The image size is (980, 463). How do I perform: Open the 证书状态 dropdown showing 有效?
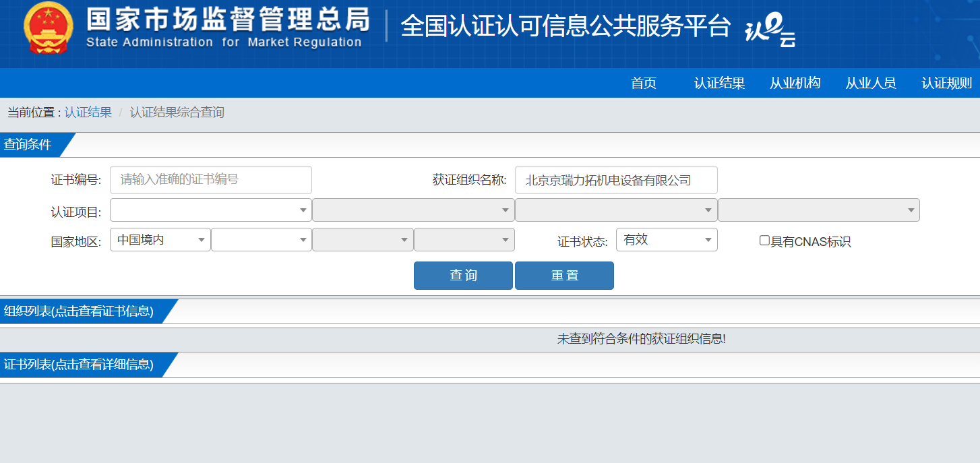[x=667, y=240]
